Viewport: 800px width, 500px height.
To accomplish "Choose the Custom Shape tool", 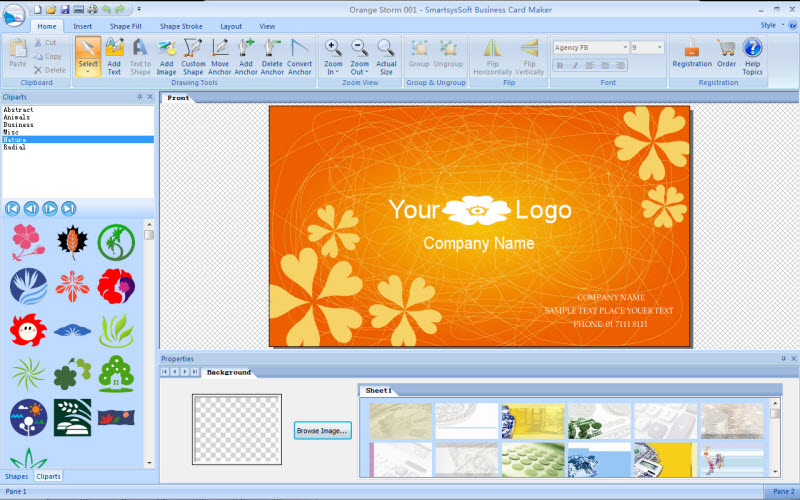I will tap(193, 56).
